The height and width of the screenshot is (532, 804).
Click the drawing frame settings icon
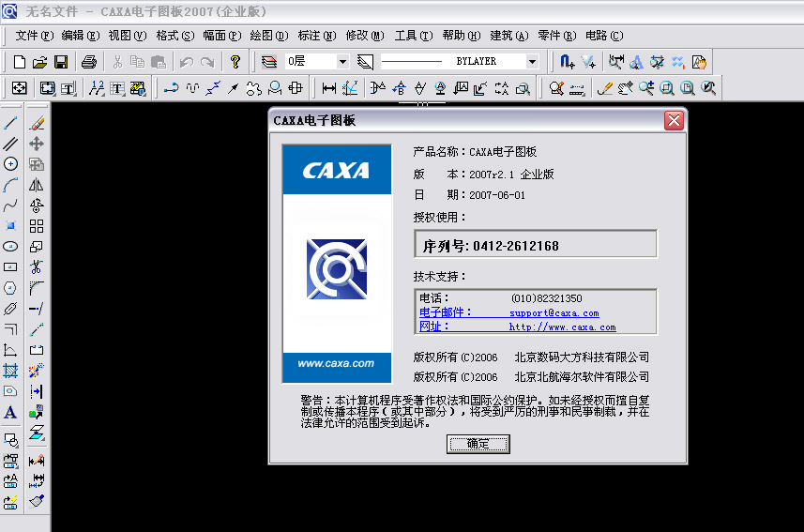(x=47, y=88)
